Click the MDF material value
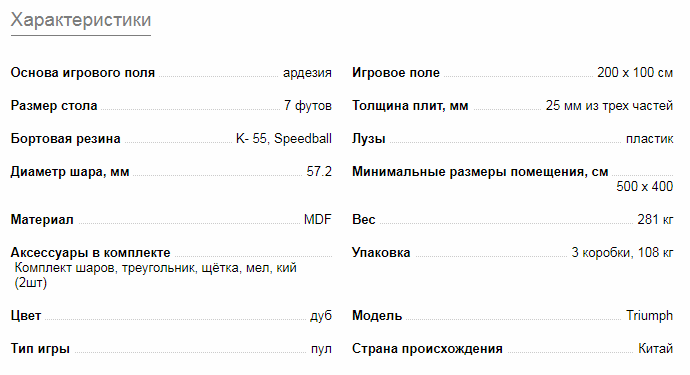Image resolution: width=690 pixels, height=375 pixels. pyautogui.click(x=318, y=219)
